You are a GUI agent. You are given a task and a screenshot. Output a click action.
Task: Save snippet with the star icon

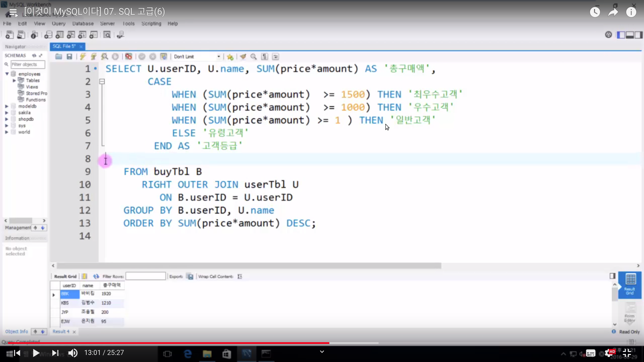coord(230,57)
